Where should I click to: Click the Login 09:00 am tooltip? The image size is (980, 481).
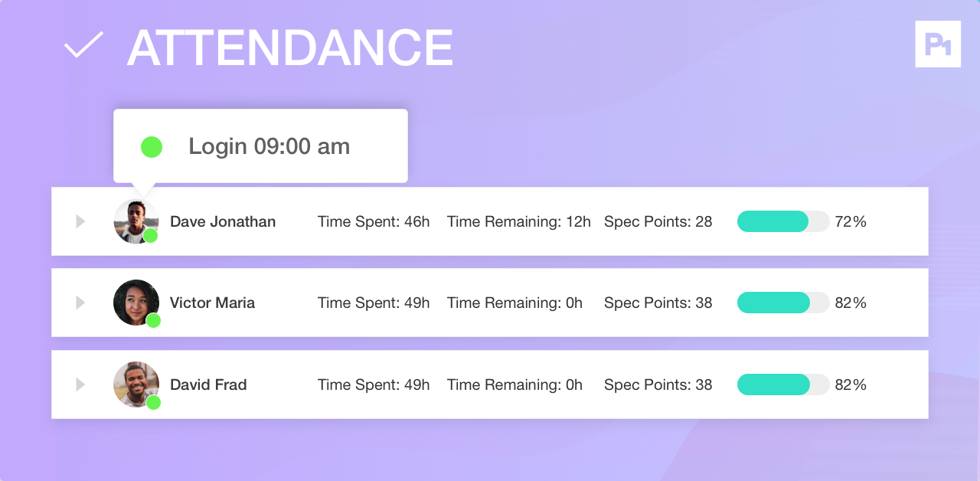coord(260,146)
